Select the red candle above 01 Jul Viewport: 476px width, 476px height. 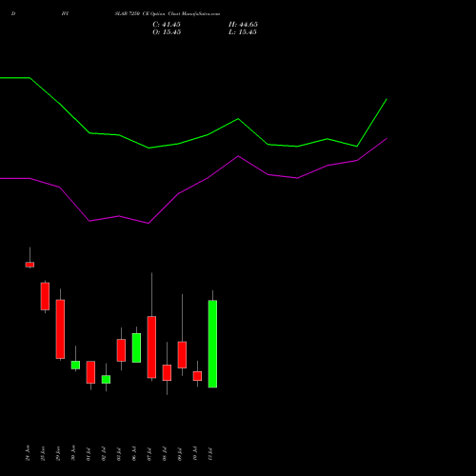coord(90,372)
